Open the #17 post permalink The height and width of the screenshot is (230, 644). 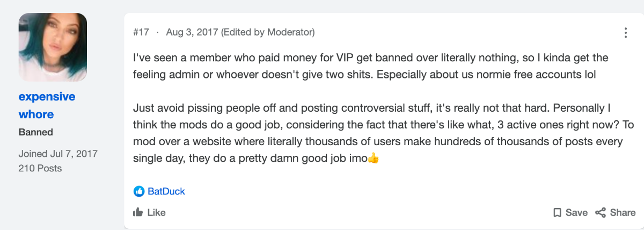point(141,32)
